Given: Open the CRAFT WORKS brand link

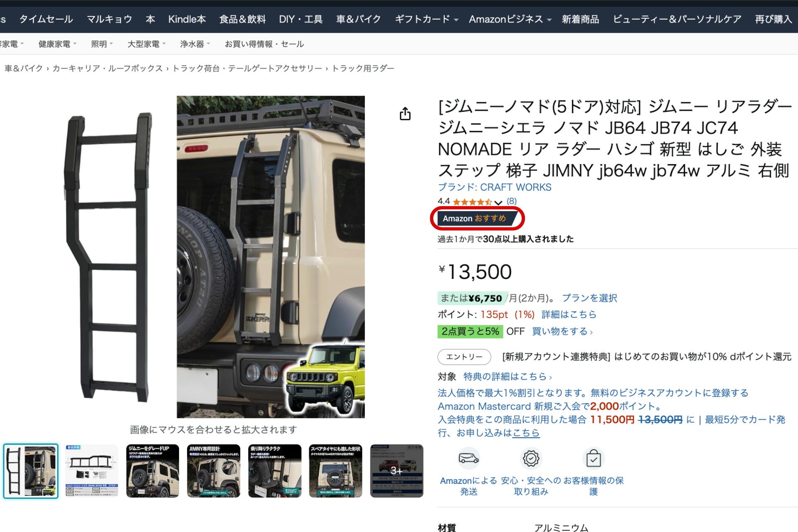Looking at the screenshot, I should coord(495,187).
